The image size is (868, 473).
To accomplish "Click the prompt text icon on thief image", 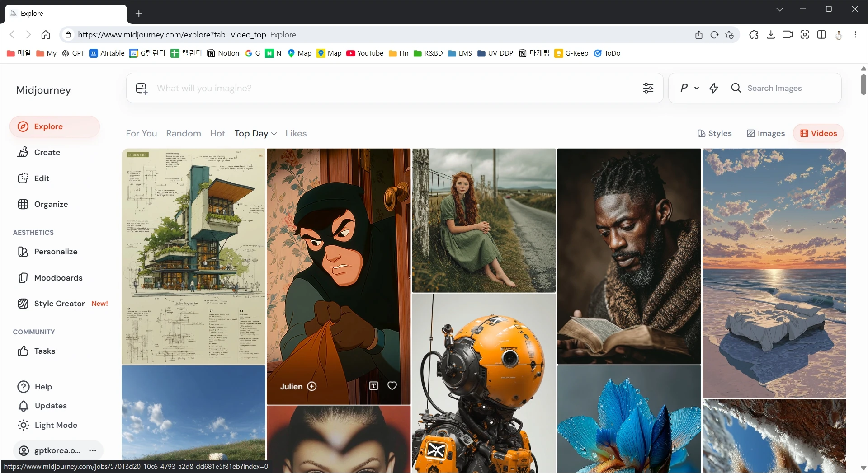I will pos(373,386).
